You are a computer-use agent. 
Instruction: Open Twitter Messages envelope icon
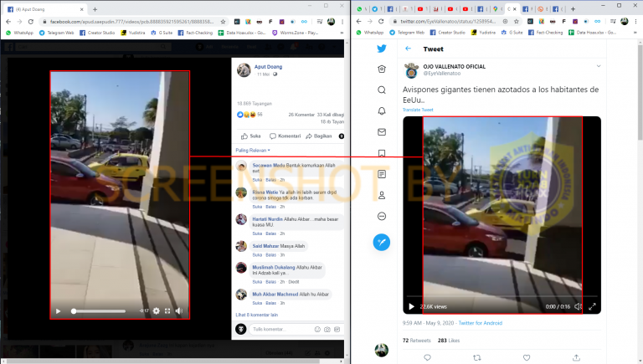[382, 131]
